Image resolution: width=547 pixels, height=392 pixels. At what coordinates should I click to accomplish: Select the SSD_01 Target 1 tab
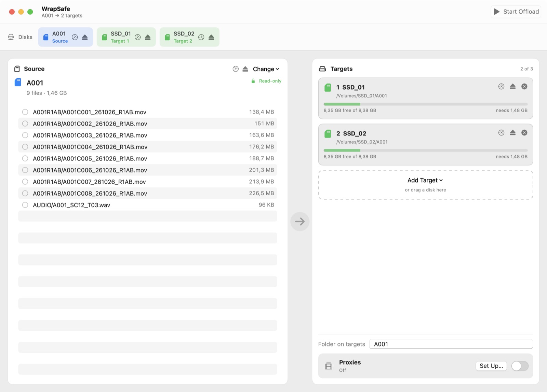click(x=126, y=37)
